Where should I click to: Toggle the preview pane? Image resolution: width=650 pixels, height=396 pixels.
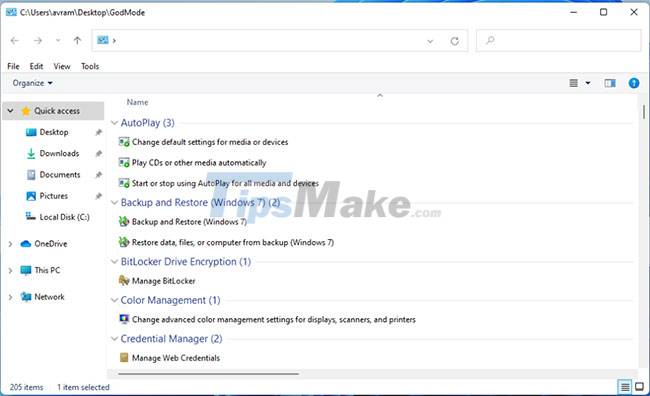coord(610,83)
